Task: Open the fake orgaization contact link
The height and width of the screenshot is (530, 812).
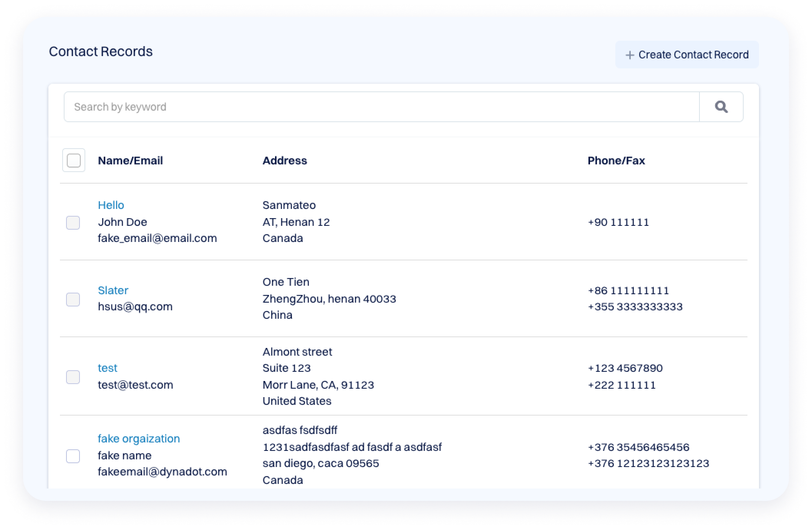Action: coord(139,439)
